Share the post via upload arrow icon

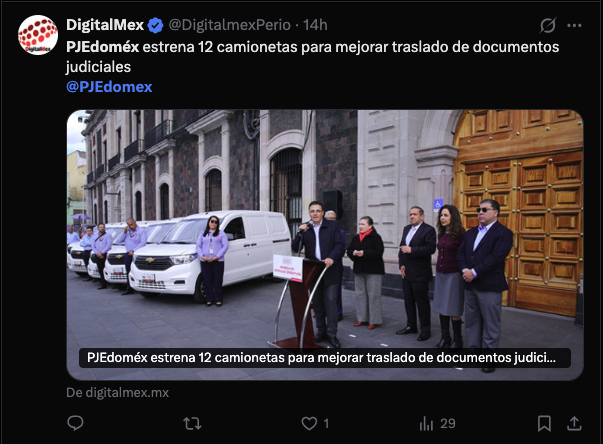[x=574, y=423]
